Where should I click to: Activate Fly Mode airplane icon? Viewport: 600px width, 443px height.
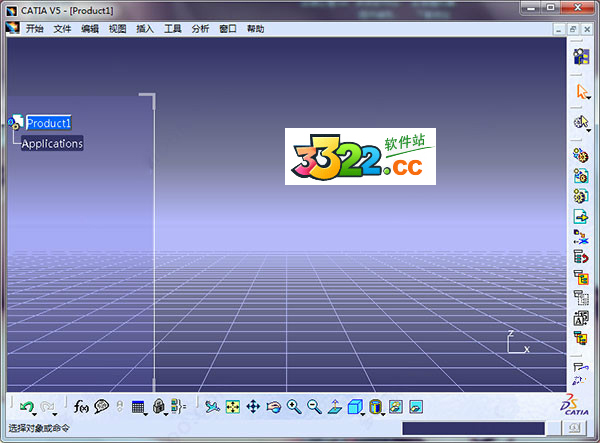click(212, 406)
